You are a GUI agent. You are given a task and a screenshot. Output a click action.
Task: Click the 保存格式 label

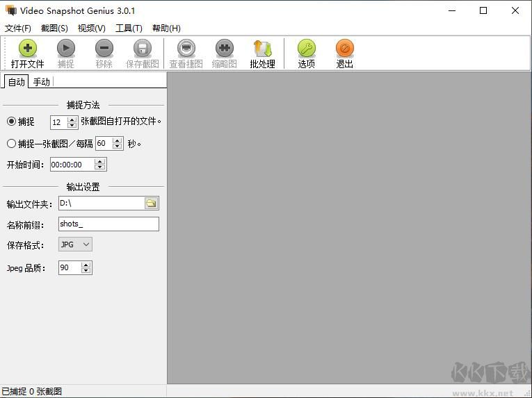tap(26, 245)
